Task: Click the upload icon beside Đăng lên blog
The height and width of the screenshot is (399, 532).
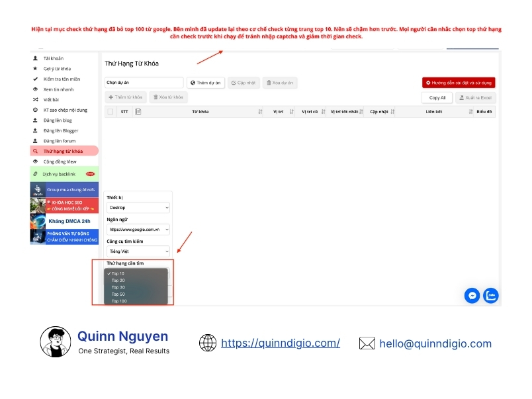Action: (x=35, y=120)
